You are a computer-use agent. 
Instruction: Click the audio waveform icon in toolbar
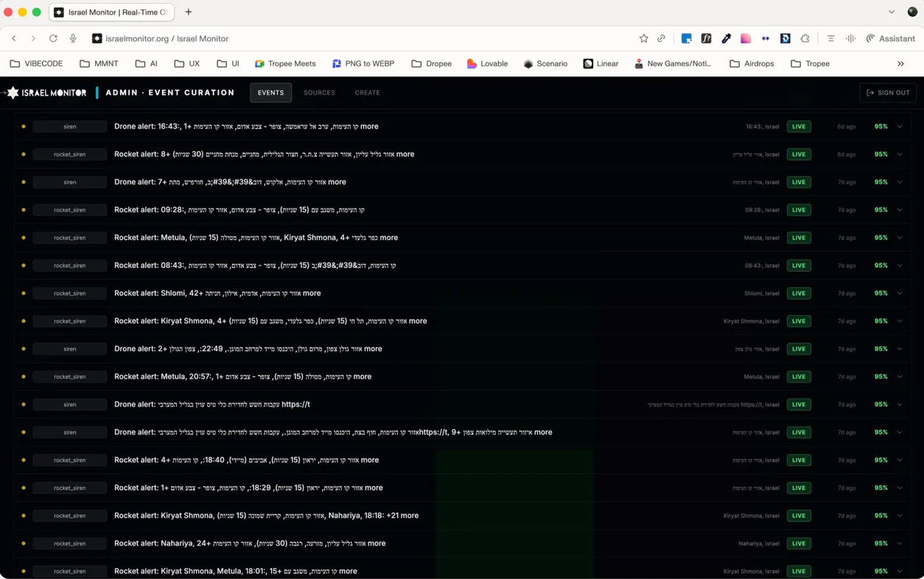[x=850, y=38]
